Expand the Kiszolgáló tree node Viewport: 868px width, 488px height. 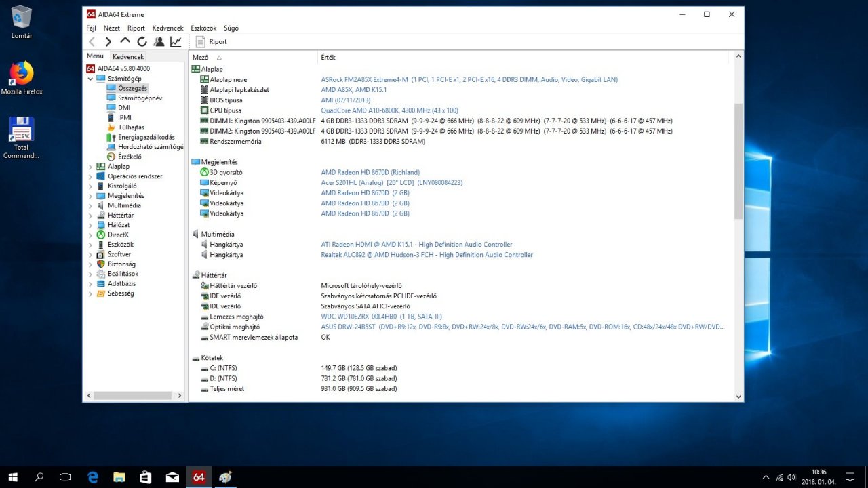[x=91, y=186]
